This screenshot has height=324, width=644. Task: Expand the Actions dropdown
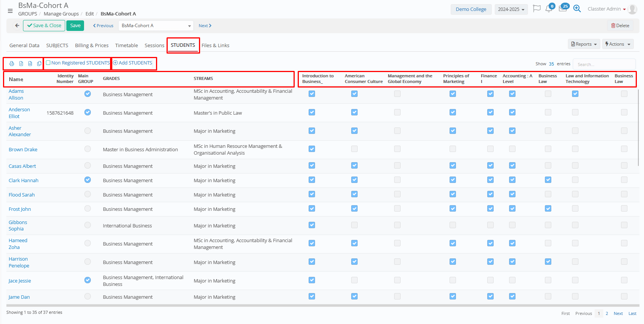(x=618, y=44)
